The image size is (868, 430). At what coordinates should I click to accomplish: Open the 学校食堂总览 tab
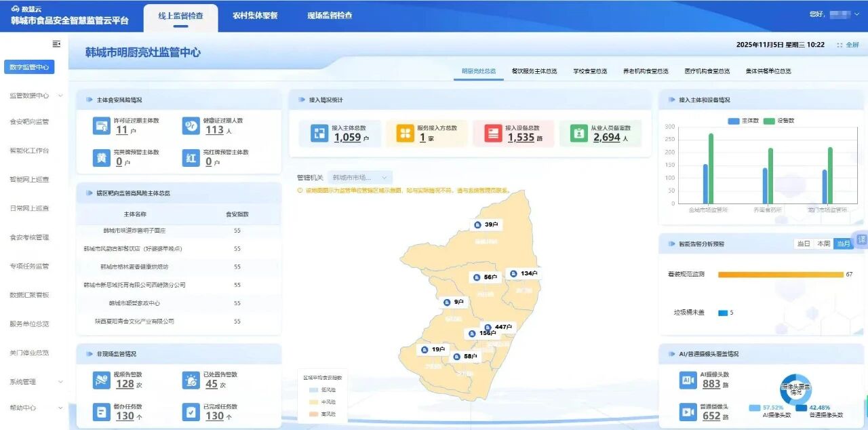(x=589, y=71)
